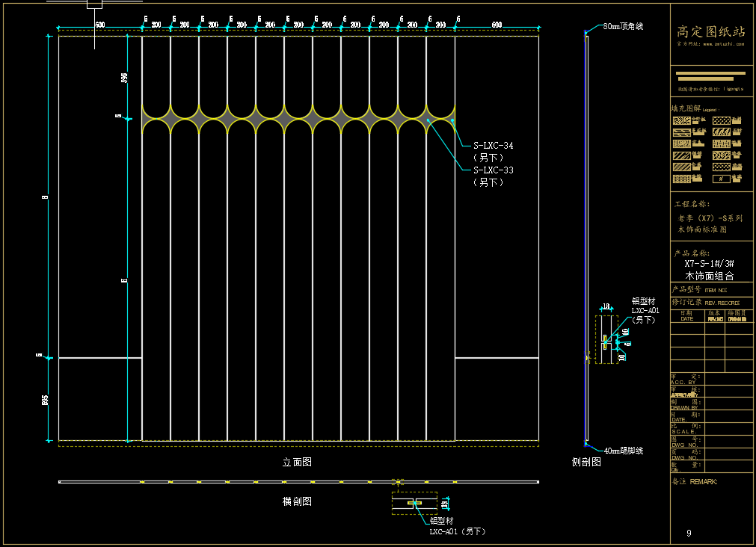Click the 侧剖图 side section title
Viewport: 756px width, 547px height.
(x=586, y=463)
